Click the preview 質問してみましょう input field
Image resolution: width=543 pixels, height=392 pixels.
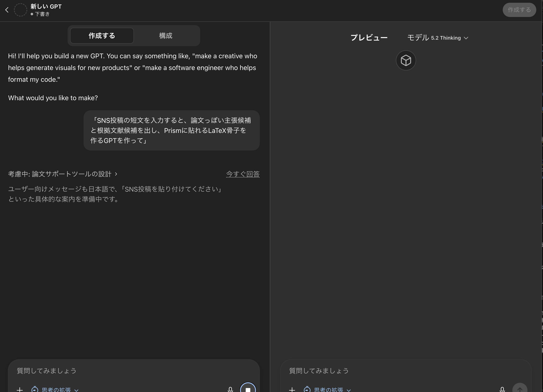click(395, 371)
